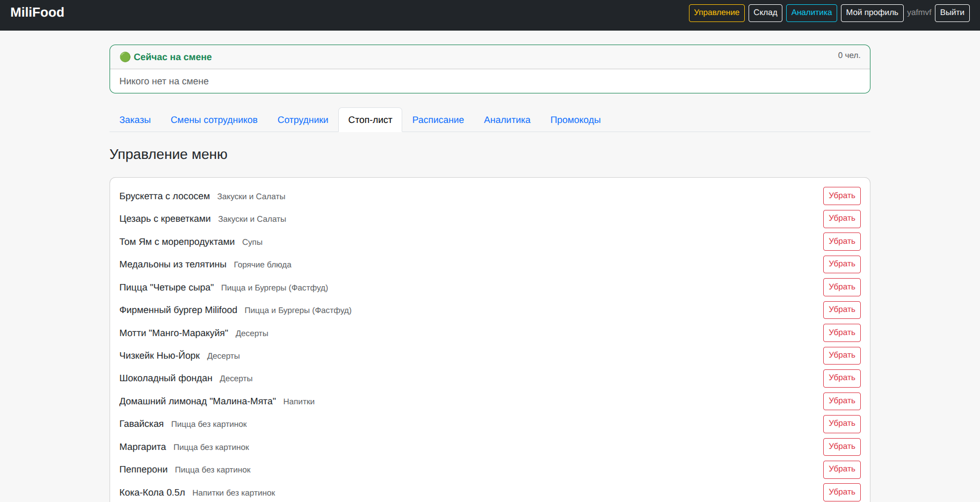
Task: Open the Сотрудники tab
Action: point(303,120)
